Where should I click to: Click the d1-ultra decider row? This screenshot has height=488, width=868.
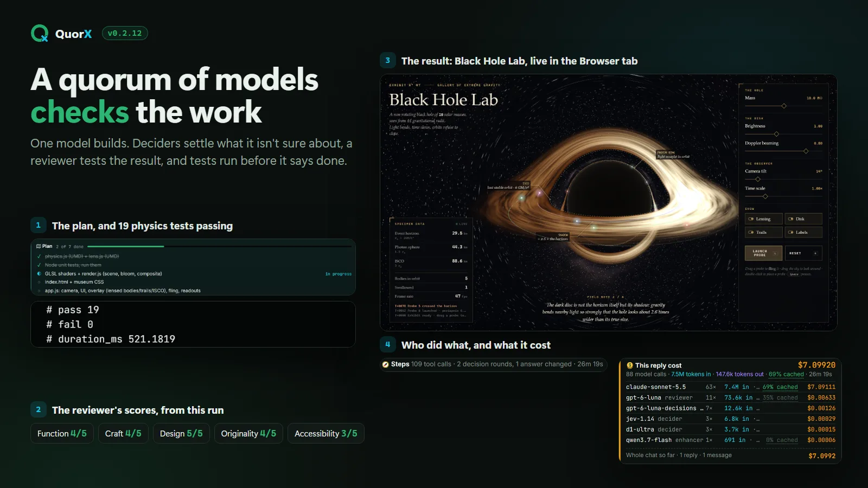pos(730,429)
